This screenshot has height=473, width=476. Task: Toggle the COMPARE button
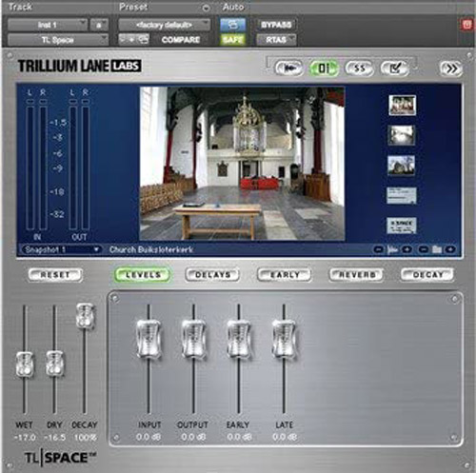(x=181, y=40)
